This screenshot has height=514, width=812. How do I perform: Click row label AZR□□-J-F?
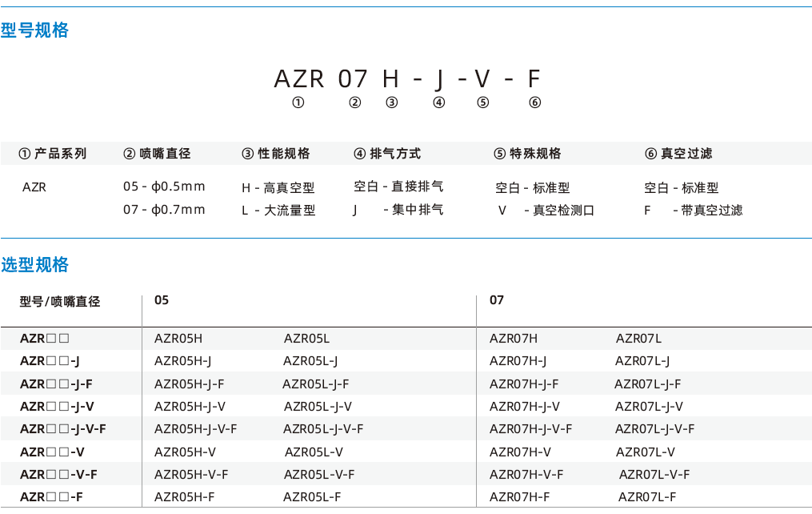[56, 384]
